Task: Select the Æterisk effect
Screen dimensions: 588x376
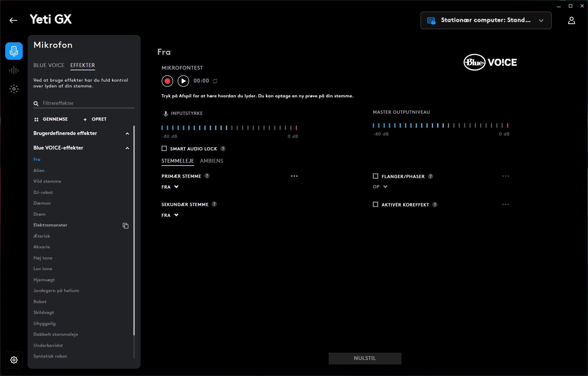Action: pyautogui.click(x=42, y=236)
